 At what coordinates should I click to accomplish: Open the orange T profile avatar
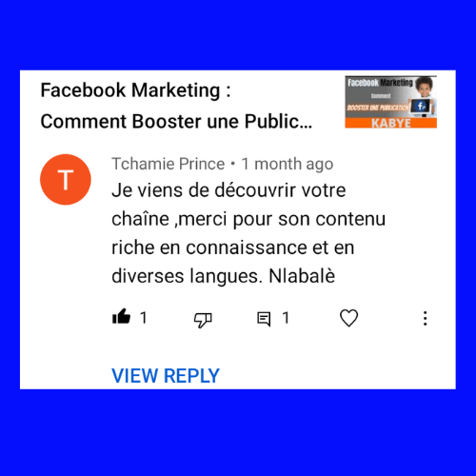pos(66,179)
